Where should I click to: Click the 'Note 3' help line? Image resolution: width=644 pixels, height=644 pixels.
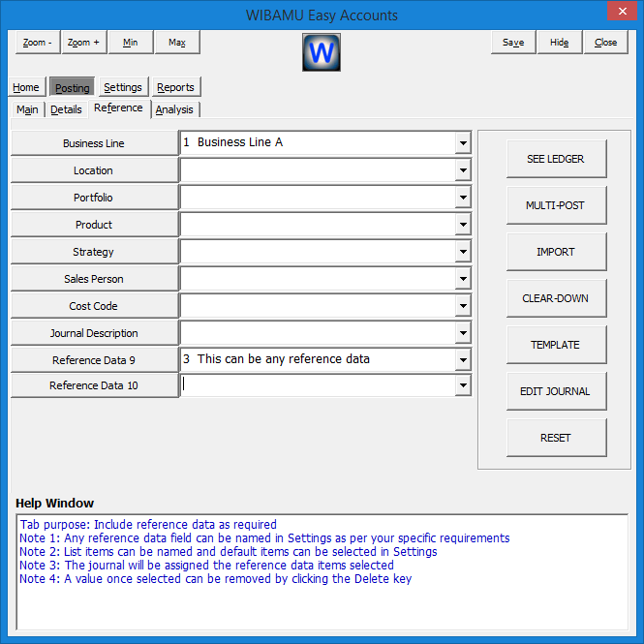point(206,566)
